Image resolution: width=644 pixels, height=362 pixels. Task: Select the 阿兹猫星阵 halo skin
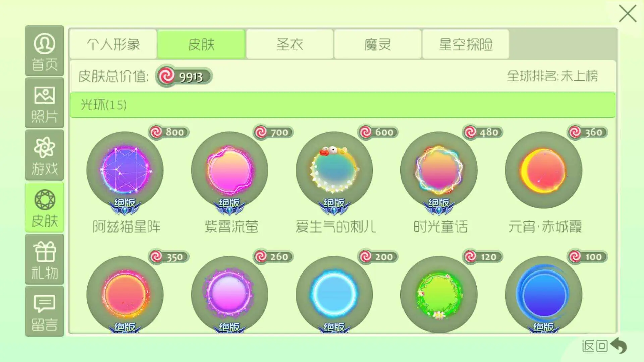click(125, 170)
